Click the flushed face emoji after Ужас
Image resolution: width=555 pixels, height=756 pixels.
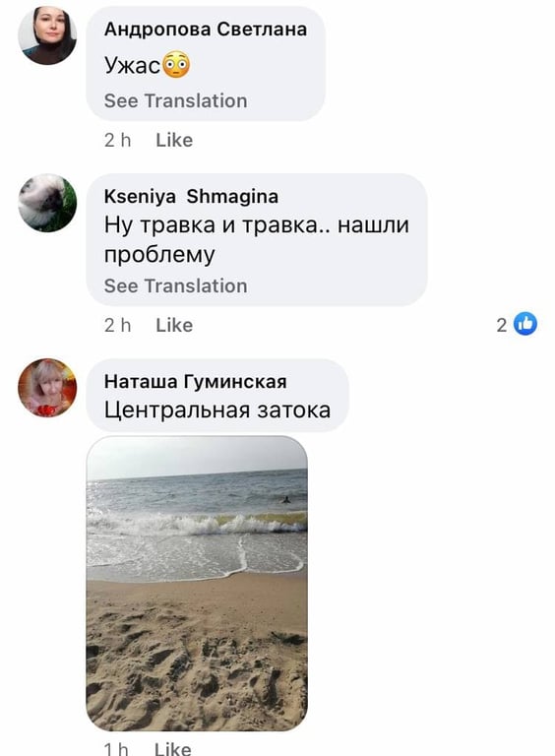click(x=176, y=65)
